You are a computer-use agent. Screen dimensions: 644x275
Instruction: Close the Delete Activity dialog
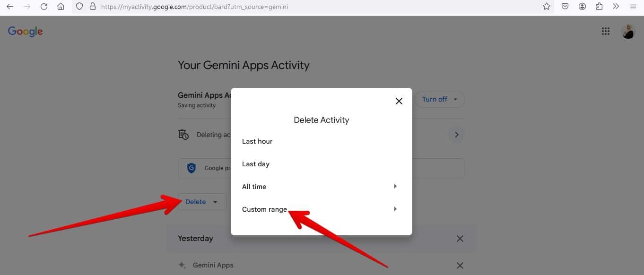click(x=399, y=101)
